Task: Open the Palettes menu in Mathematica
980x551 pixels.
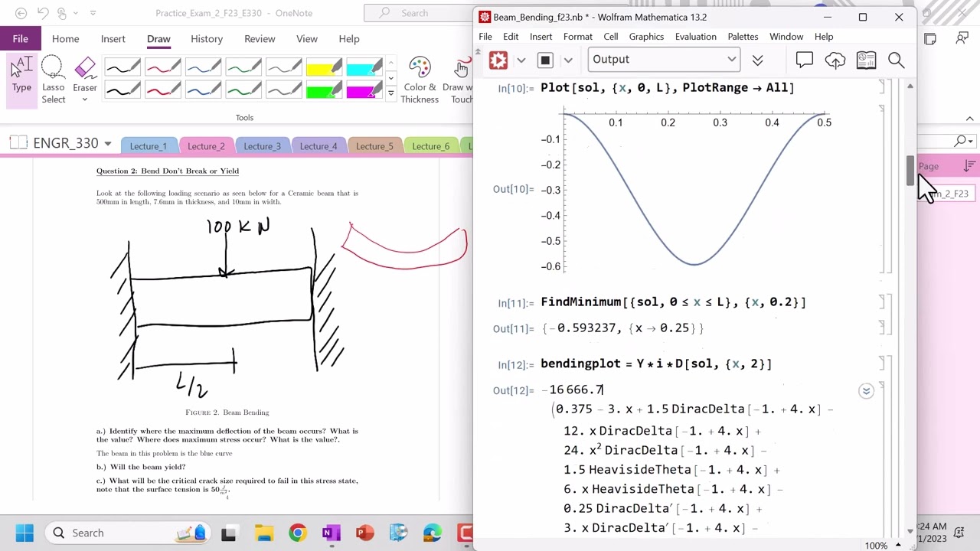Action: pos(743,37)
